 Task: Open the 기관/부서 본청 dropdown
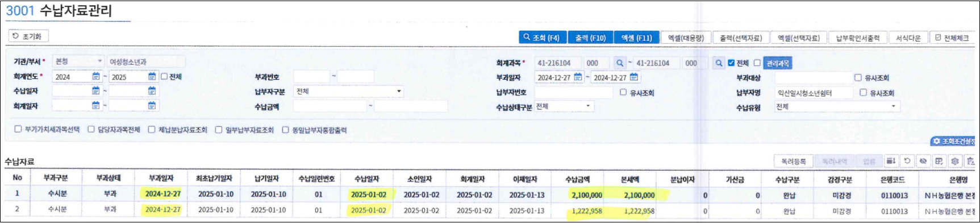[78, 61]
